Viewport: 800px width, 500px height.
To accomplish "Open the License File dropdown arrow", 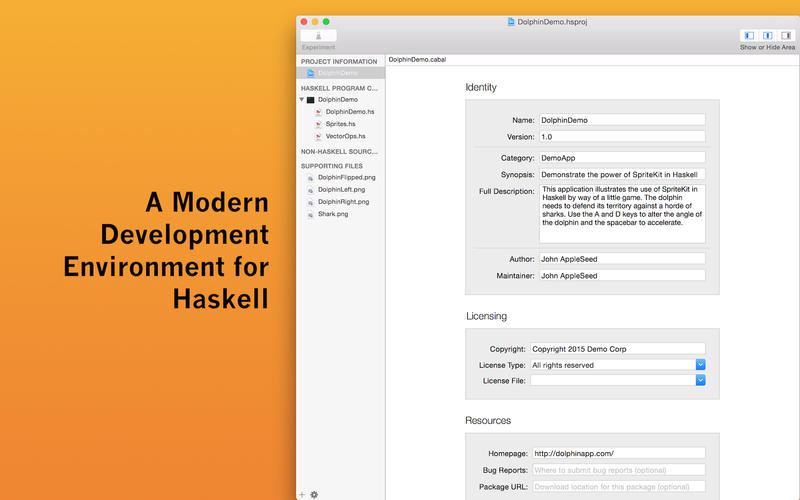I will [x=701, y=380].
